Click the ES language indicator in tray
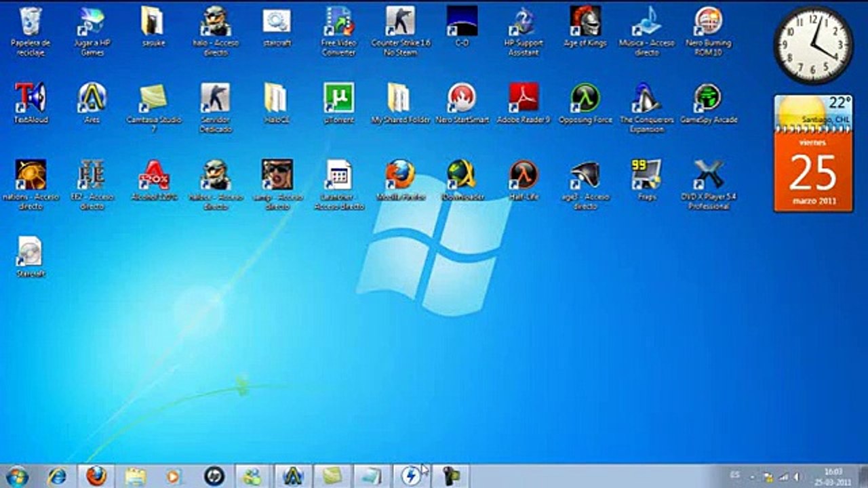 (736, 476)
